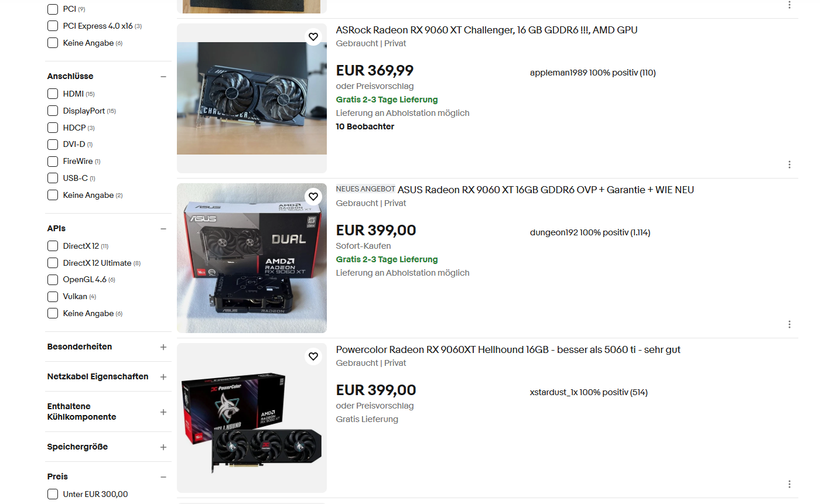Collapse APIs filter section minus icon
This screenshot has height=504, width=820.
pos(163,229)
